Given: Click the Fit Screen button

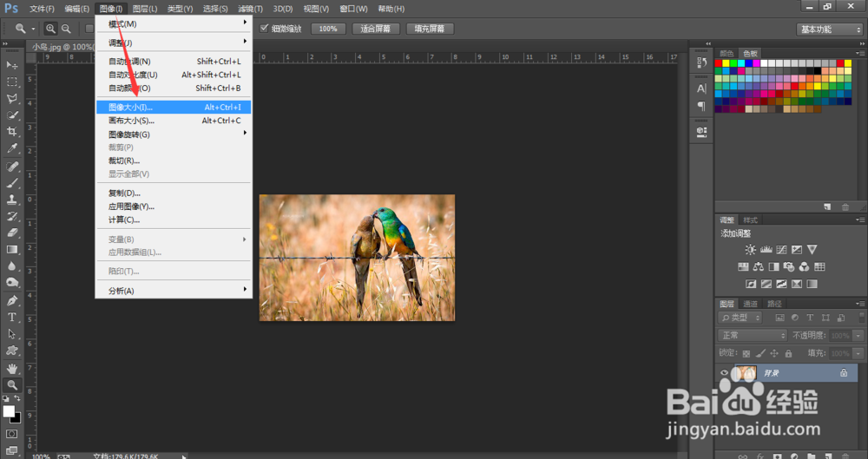Looking at the screenshot, I should tap(375, 29).
